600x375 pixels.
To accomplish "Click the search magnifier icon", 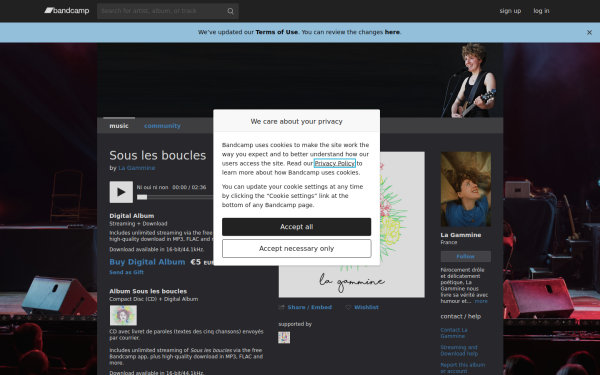I will coord(230,11).
